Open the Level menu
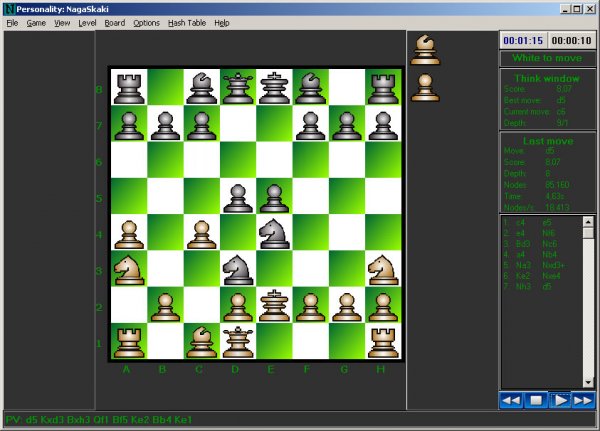Image resolution: width=600 pixels, height=431 pixels. click(x=87, y=22)
